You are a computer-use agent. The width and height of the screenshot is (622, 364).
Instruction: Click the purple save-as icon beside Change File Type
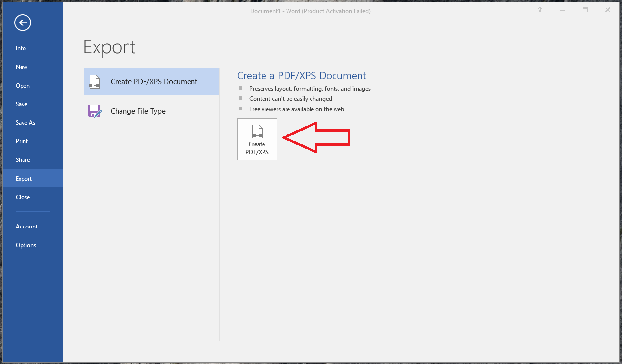click(95, 111)
